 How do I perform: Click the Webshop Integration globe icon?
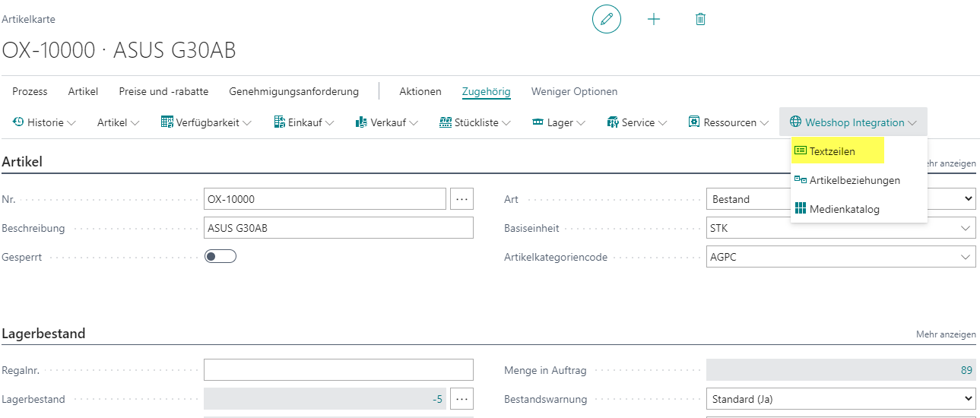click(x=796, y=122)
